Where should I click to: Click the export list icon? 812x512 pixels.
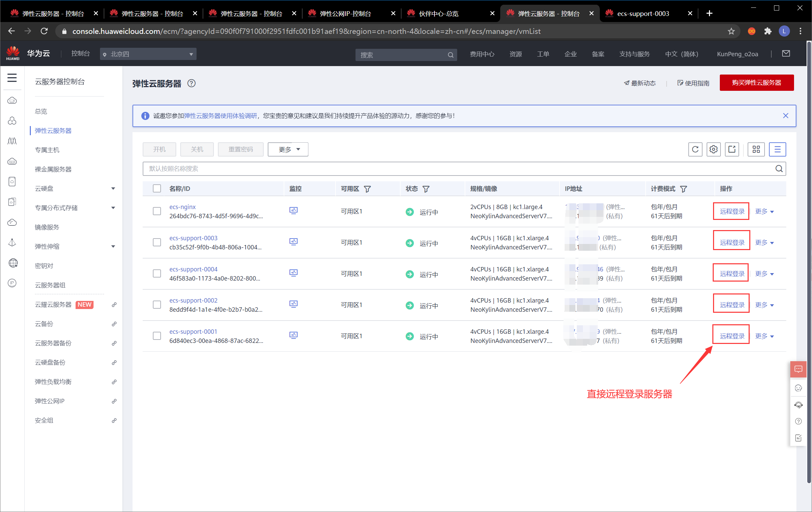[x=732, y=149]
